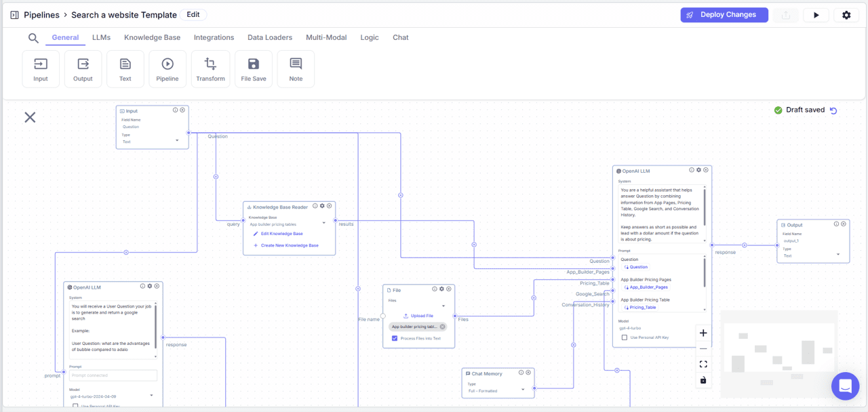Image resolution: width=868 pixels, height=412 pixels.
Task: Add a File Save node
Action: (x=253, y=68)
